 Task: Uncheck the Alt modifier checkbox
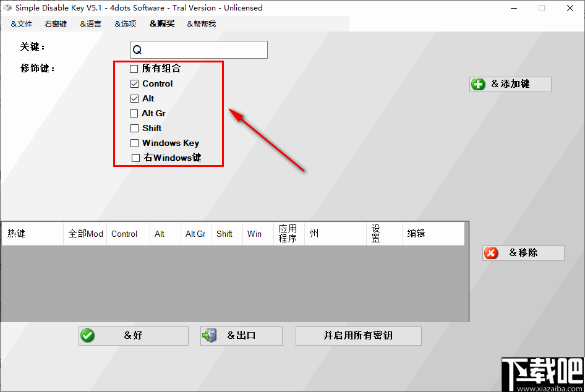(134, 98)
